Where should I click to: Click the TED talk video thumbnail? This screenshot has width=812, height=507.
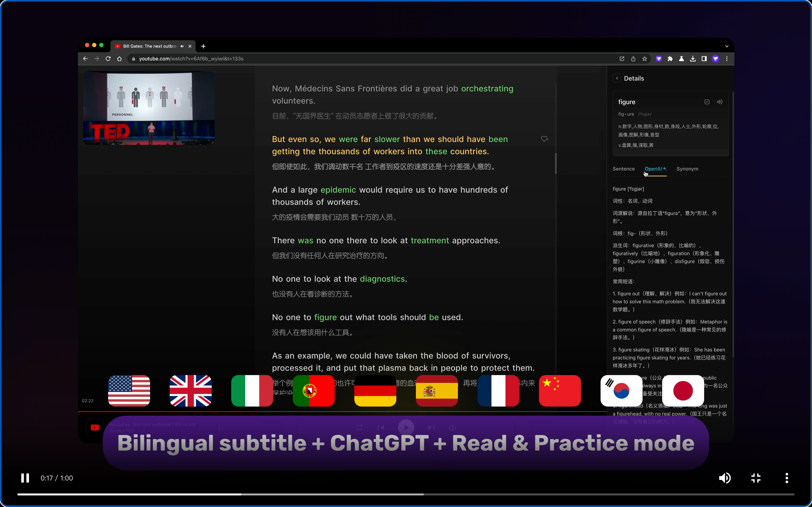(149, 108)
